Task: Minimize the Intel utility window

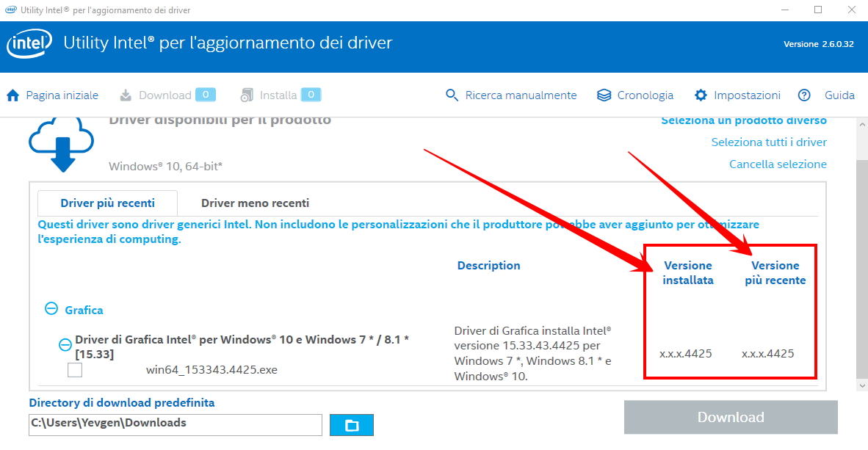Action: click(785, 10)
